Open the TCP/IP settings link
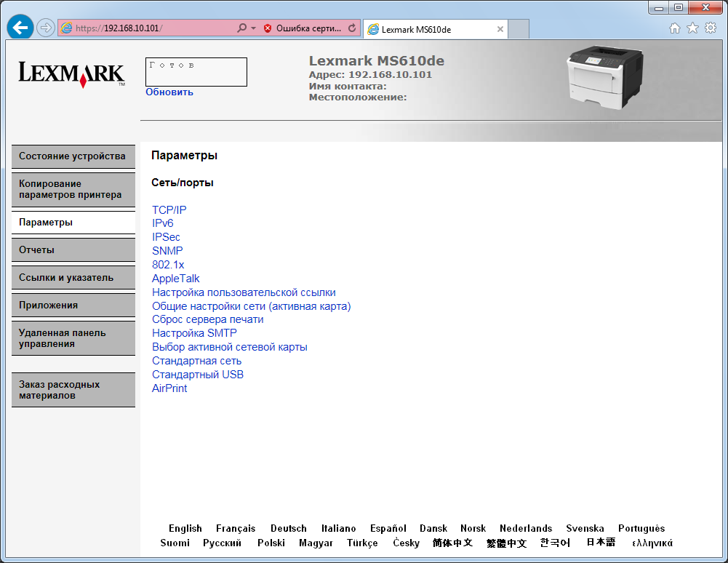This screenshot has width=728, height=563. [x=169, y=210]
